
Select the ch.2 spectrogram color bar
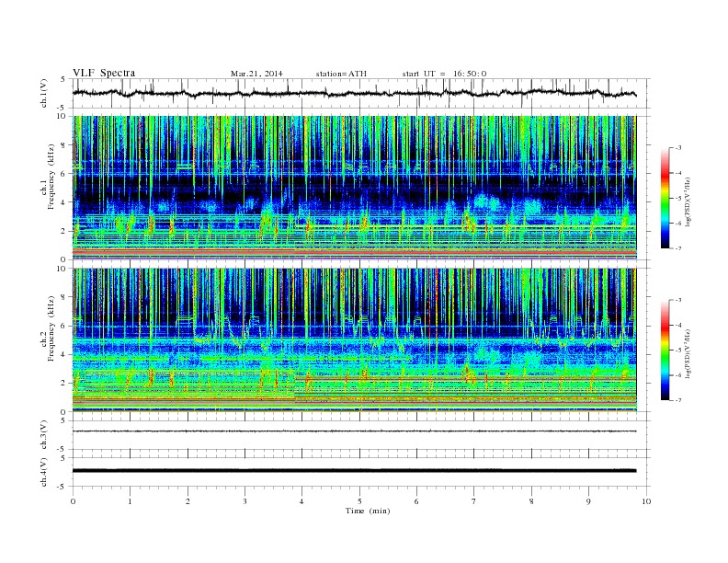pos(665,350)
